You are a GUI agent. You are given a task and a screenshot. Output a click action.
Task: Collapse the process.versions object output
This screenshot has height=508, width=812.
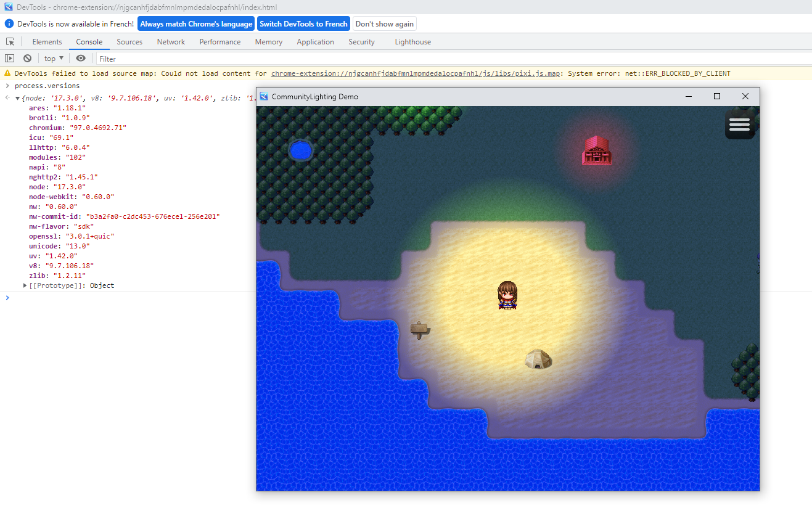click(x=18, y=98)
